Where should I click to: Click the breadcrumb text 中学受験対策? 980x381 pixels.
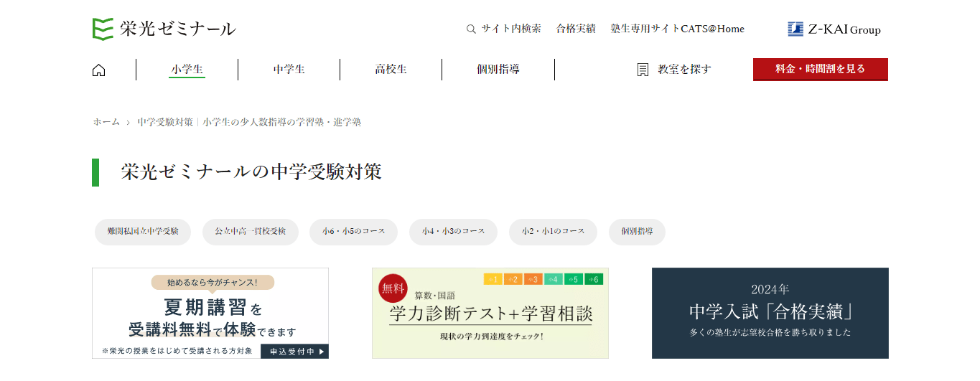pyautogui.click(x=165, y=122)
